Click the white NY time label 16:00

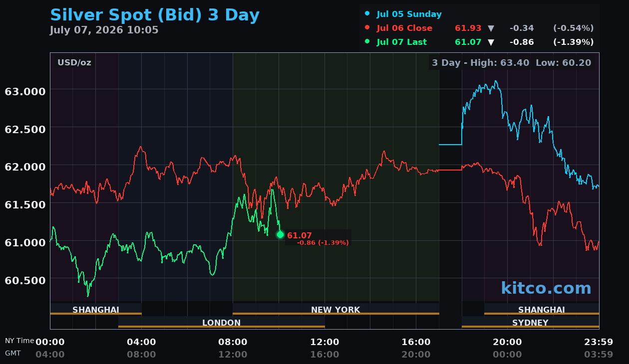coord(416,342)
